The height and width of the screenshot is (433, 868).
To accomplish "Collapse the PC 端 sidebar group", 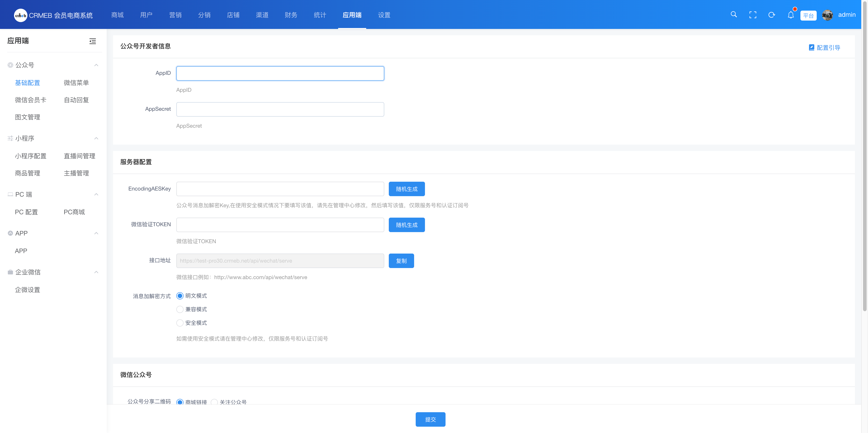I will coord(96,194).
